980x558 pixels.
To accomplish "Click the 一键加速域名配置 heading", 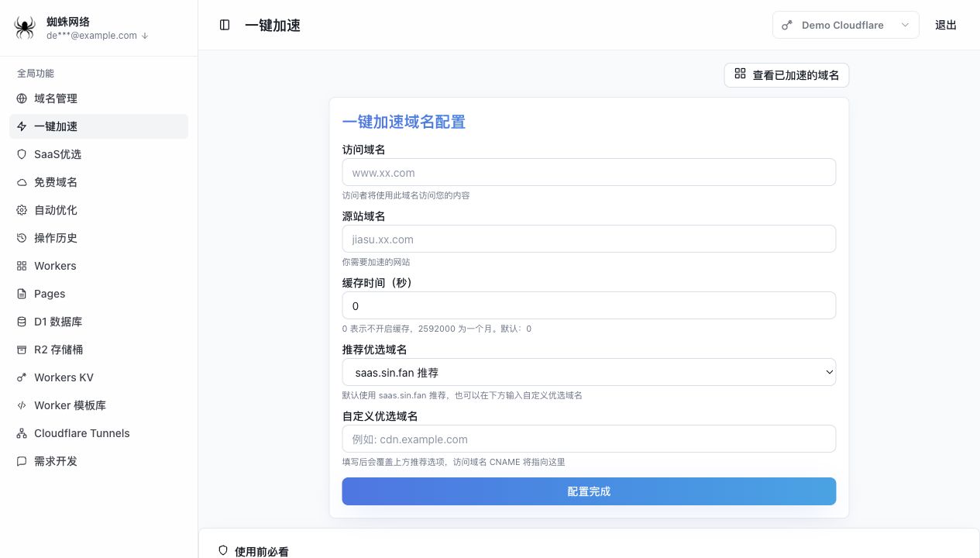I will 404,122.
